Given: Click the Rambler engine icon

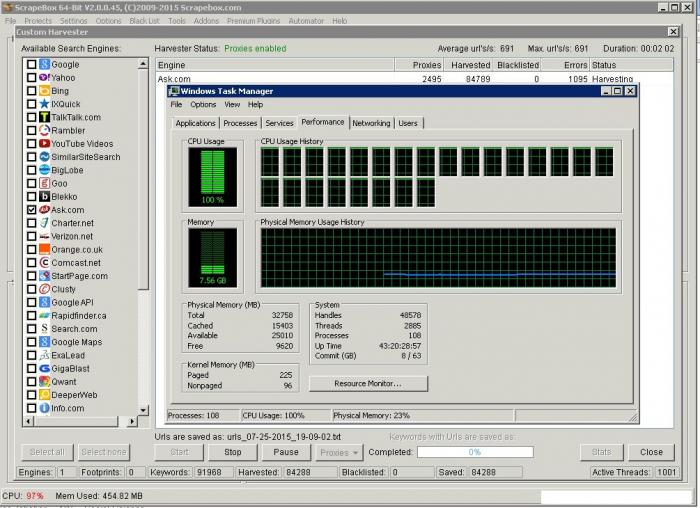Looking at the screenshot, I should [x=44, y=130].
